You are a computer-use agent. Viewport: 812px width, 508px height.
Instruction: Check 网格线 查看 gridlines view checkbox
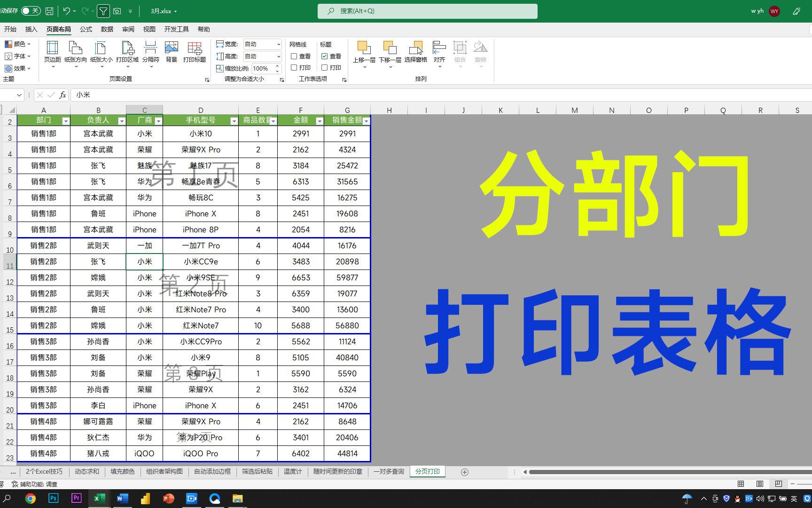(x=294, y=56)
